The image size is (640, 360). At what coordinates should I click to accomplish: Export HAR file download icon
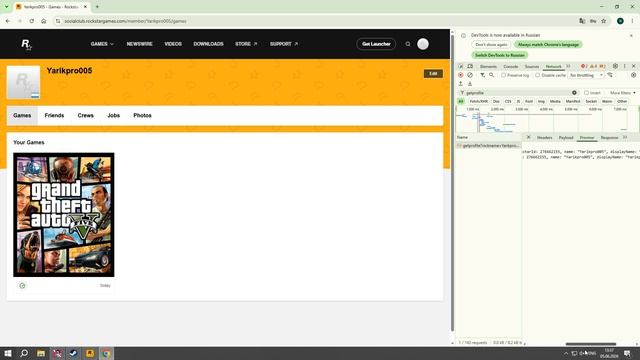[470, 84]
